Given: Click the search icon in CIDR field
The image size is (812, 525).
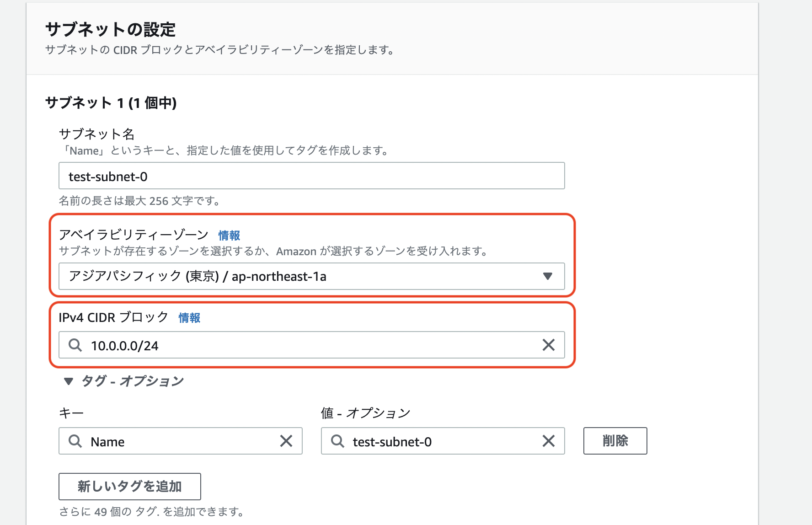Looking at the screenshot, I should coord(75,345).
